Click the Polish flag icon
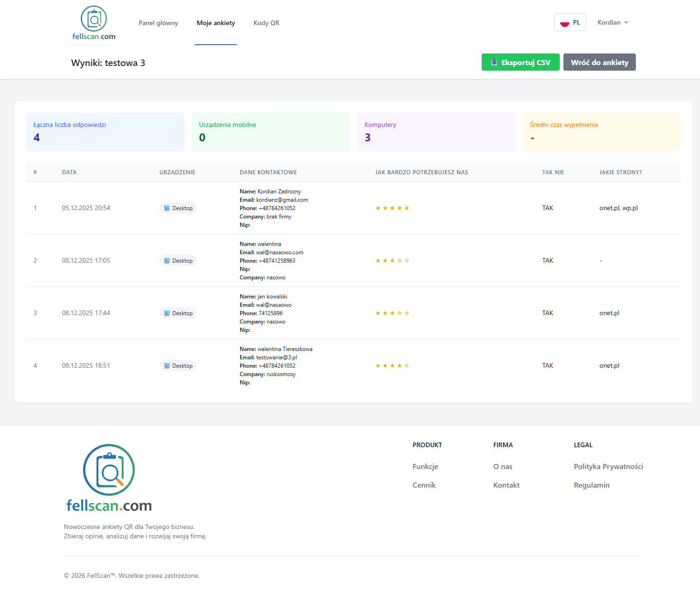The image size is (700, 595). coord(564,23)
